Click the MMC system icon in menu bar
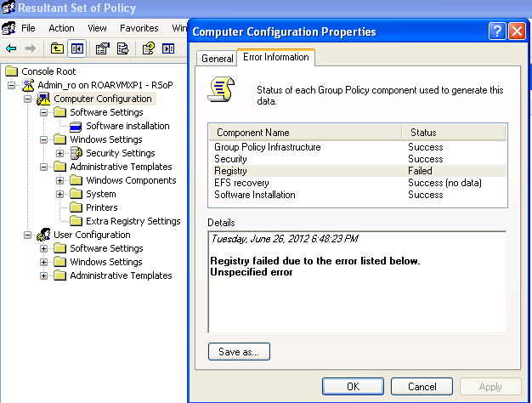The width and height of the screenshot is (532, 403). (x=8, y=28)
